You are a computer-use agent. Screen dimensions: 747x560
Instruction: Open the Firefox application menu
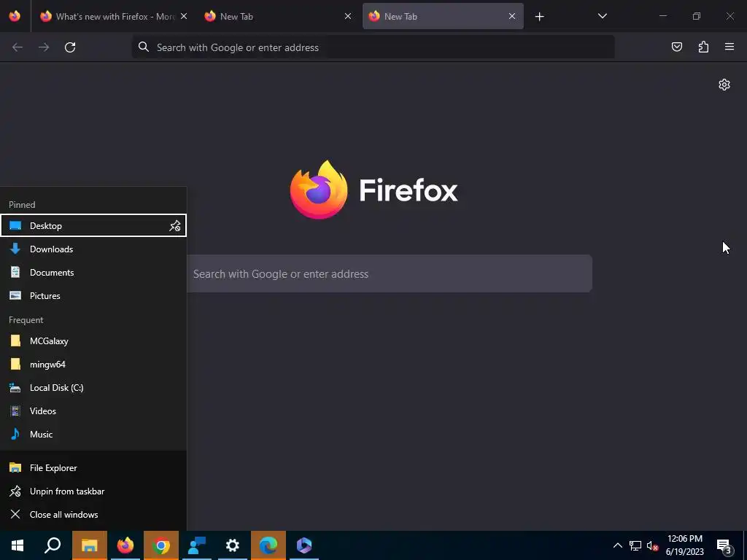(x=729, y=47)
